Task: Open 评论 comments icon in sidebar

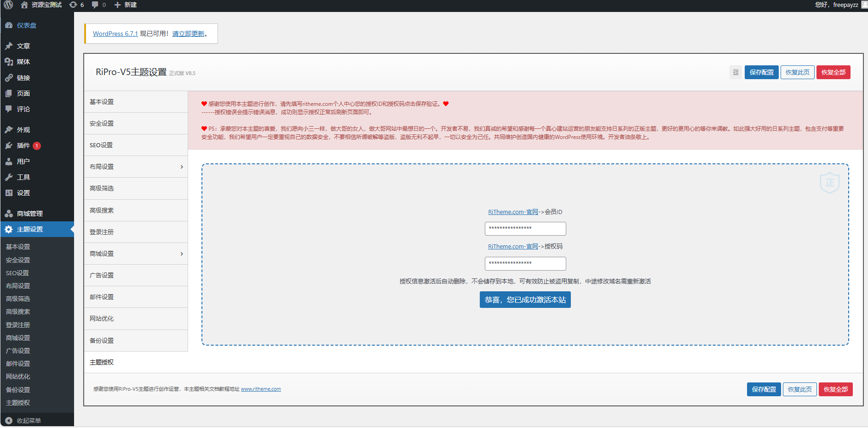Action: 9,109
